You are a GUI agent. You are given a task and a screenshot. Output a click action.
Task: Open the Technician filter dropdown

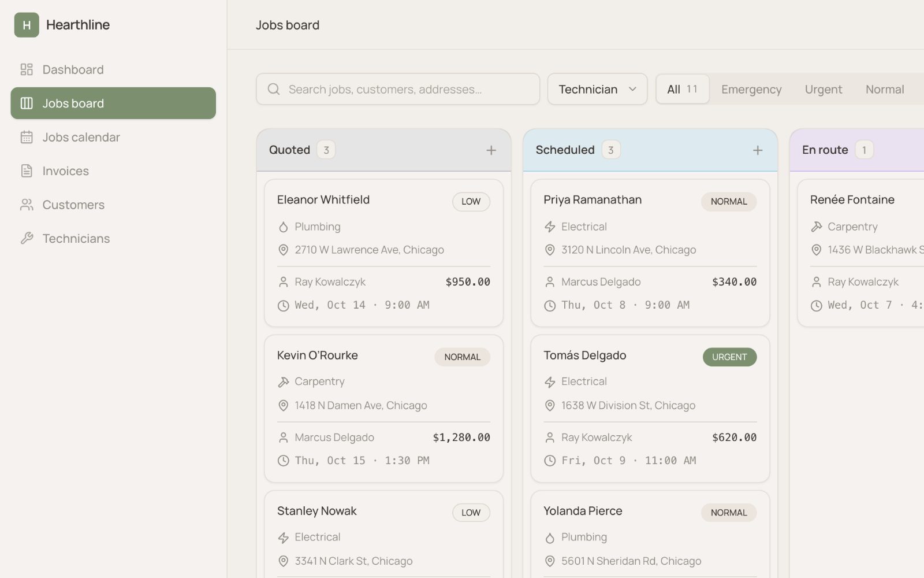(597, 89)
